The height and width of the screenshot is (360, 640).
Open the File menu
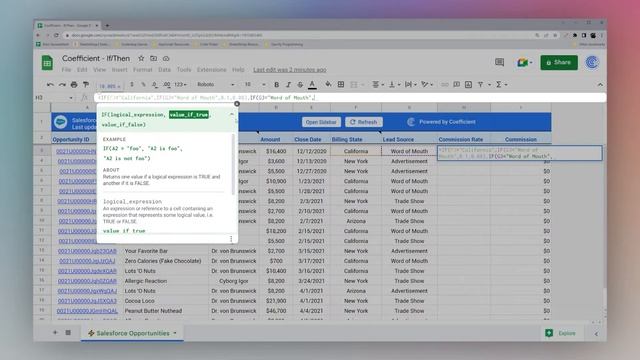coord(66,70)
